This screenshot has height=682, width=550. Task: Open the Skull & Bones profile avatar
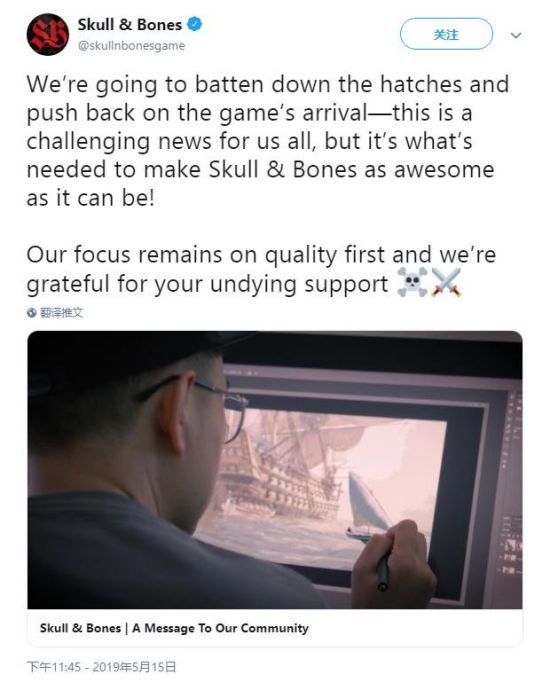(47, 34)
